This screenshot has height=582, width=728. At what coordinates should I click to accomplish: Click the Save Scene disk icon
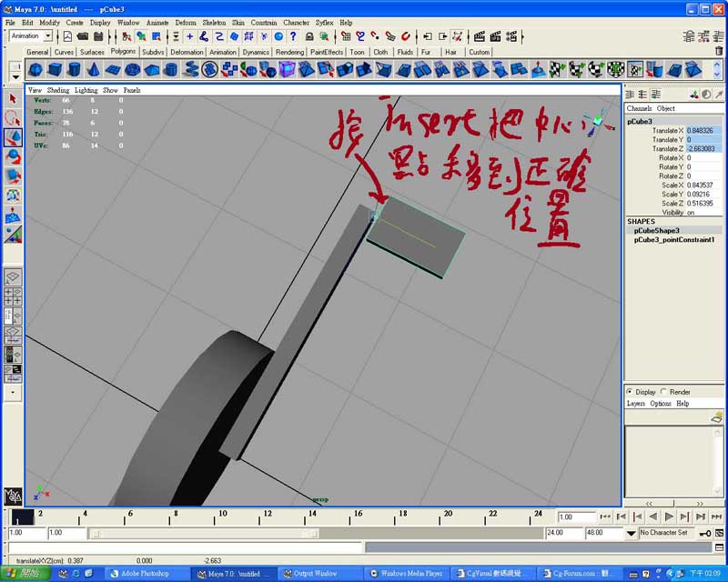tap(98, 36)
